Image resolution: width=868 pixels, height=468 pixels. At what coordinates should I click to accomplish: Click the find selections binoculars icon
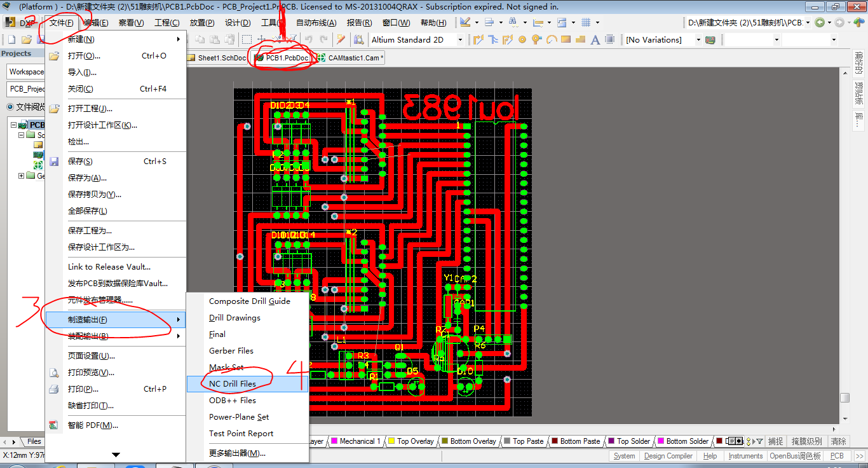pyautogui.click(x=513, y=22)
